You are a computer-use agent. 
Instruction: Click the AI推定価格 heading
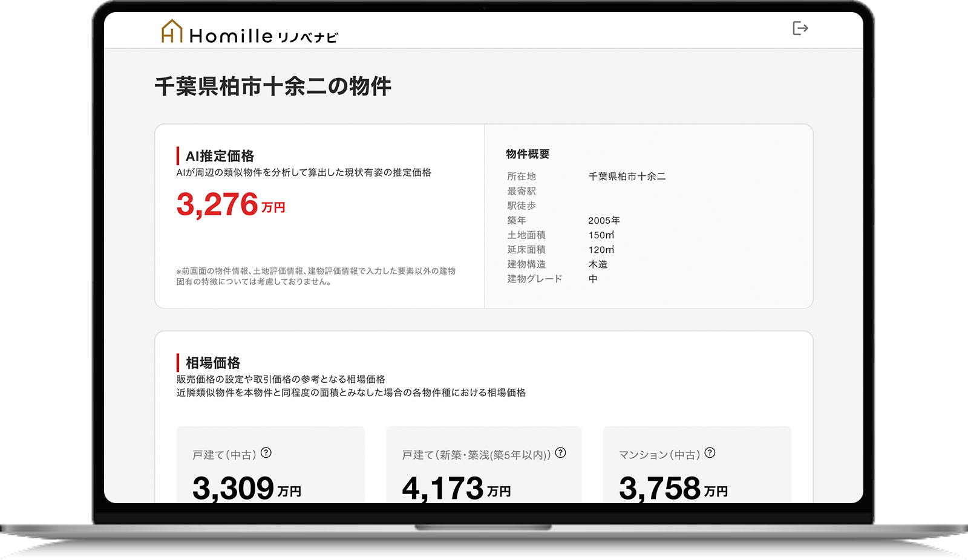[220, 156]
